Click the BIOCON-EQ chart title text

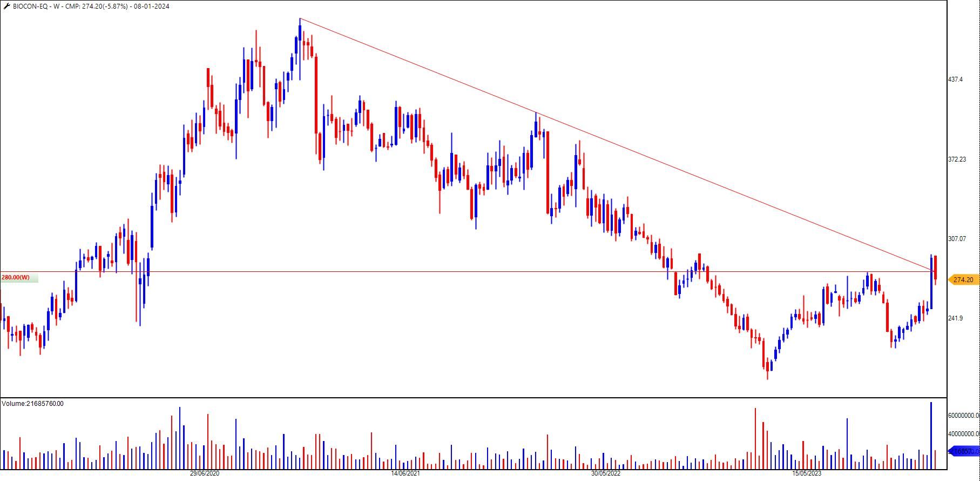(x=90, y=6)
